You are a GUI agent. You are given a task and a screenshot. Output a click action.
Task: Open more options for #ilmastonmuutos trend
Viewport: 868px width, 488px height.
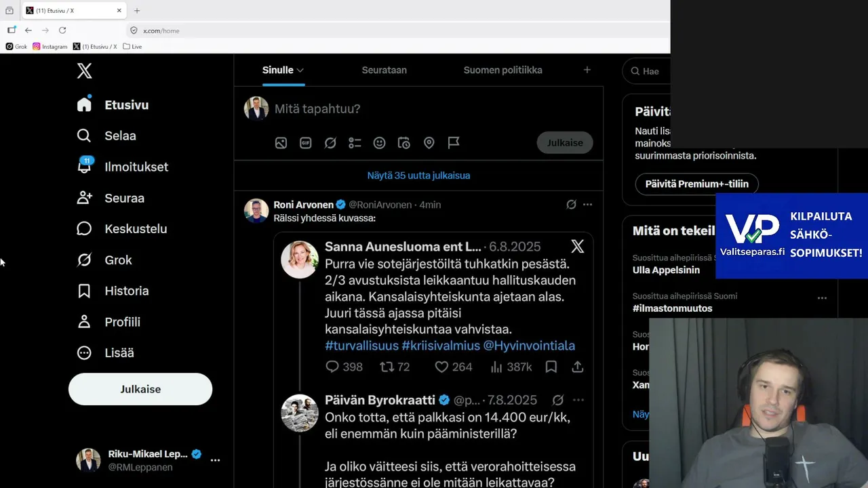pos(822,298)
